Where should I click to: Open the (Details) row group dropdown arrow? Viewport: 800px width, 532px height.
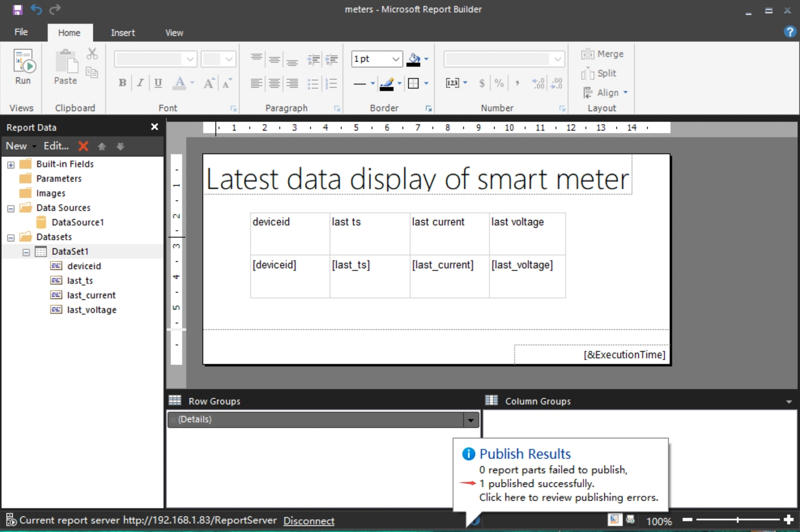coord(471,420)
